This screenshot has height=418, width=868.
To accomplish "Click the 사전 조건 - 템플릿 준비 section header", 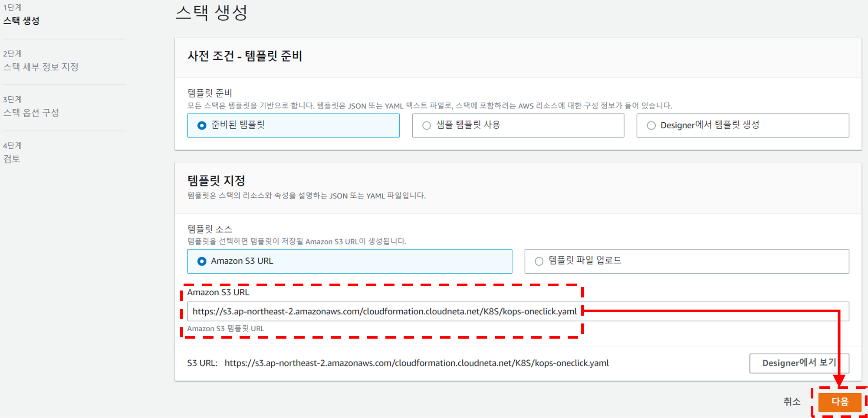I will [245, 56].
